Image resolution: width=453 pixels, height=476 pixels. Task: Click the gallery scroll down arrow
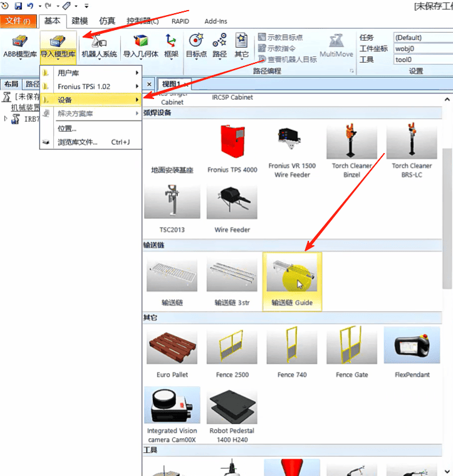pyautogui.click(x=447, y=471)
